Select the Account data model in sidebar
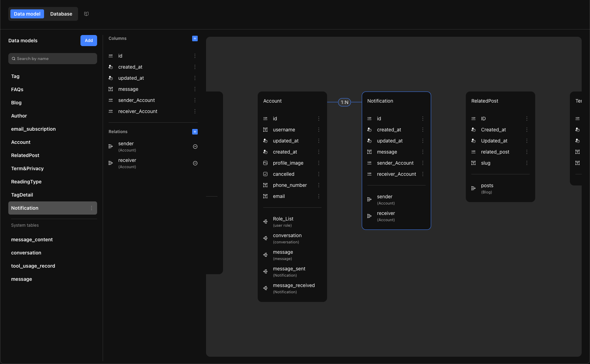The height and width of the screenshot is (364, 590). [x=53, y=142]
